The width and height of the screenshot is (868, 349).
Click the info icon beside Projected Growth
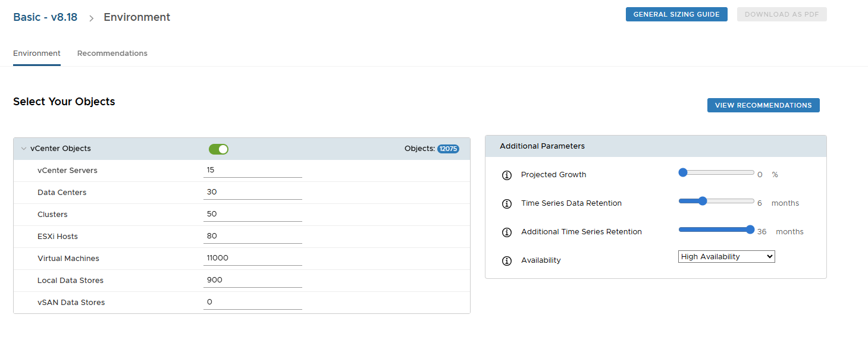click(x=507, y=175)
